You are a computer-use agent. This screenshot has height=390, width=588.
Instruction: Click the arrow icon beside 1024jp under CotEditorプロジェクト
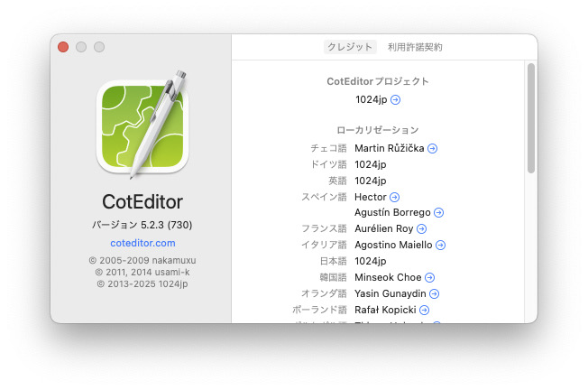point(396,99)
